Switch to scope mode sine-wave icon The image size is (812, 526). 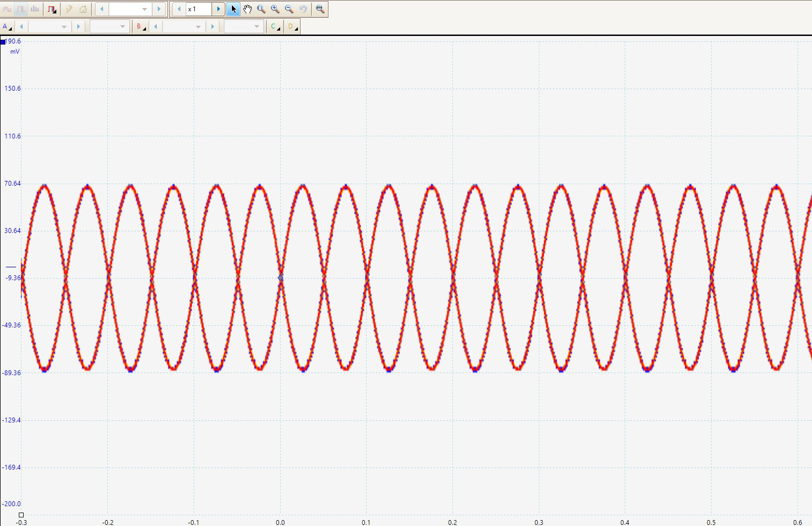coord(7,9)
